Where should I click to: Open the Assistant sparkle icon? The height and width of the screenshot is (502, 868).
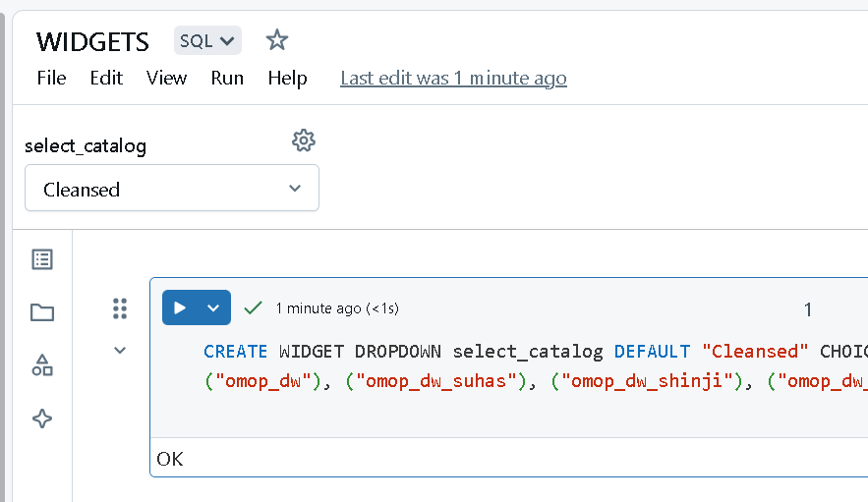(x=42, y=418)
